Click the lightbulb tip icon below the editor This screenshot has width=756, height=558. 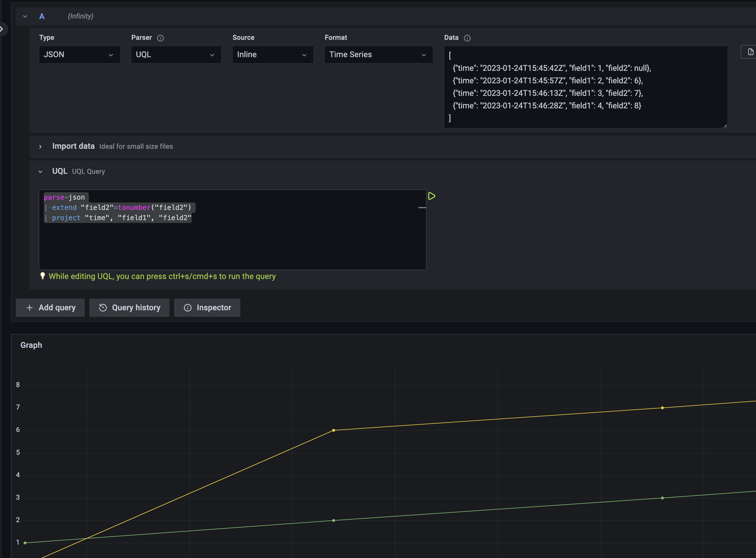43,276
